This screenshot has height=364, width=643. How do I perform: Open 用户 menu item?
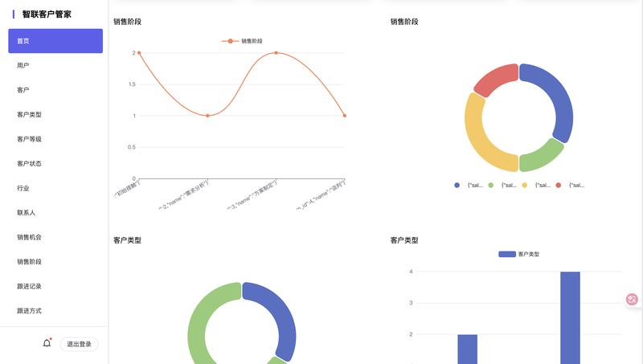(55, 66)
